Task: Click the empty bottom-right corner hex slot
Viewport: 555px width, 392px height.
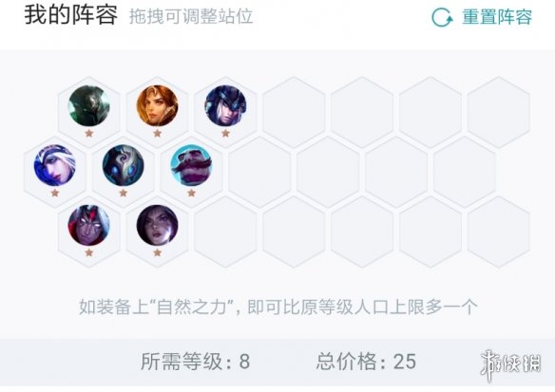Action: (499, 232)
